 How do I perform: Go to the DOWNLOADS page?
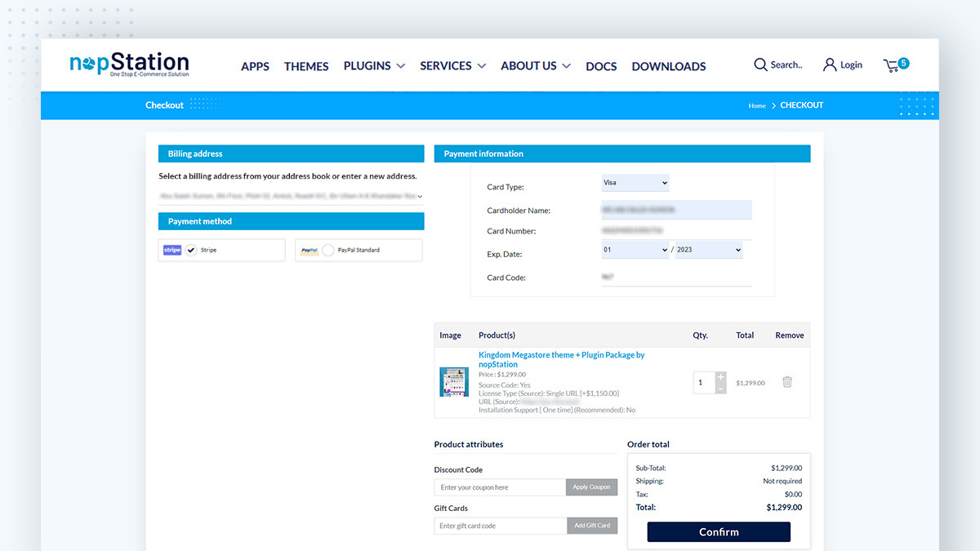669,66
